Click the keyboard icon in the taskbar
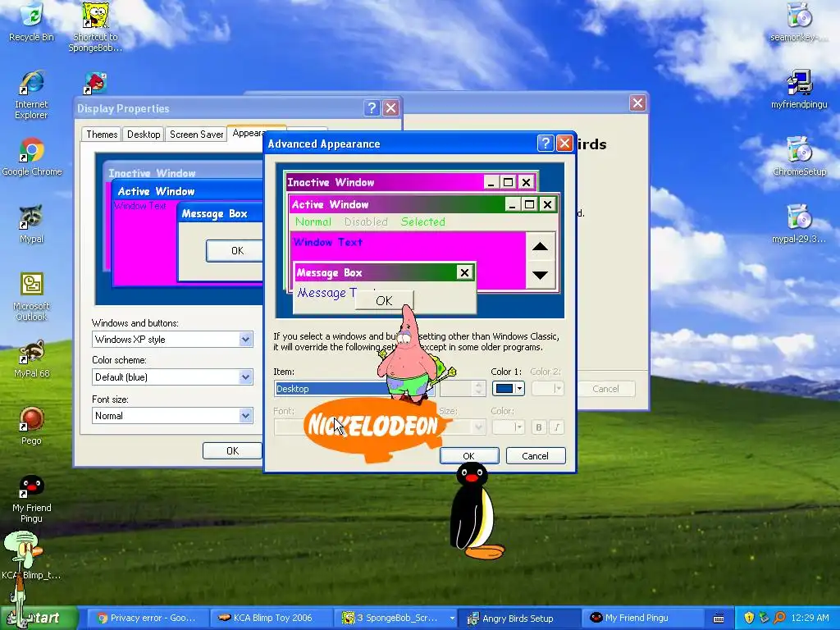This screenshot has width=840, height=630. [x=719, y=619]
